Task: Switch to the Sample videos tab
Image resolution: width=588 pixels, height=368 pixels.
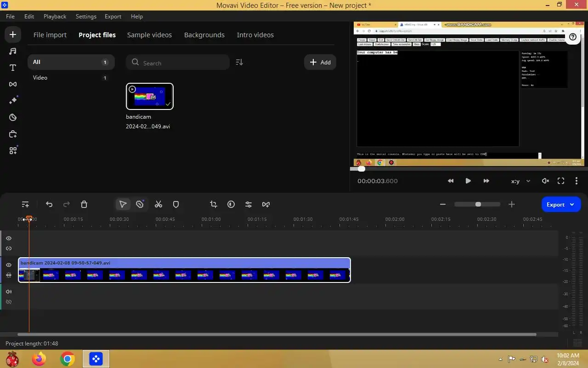Action: (x=149, y=35)
